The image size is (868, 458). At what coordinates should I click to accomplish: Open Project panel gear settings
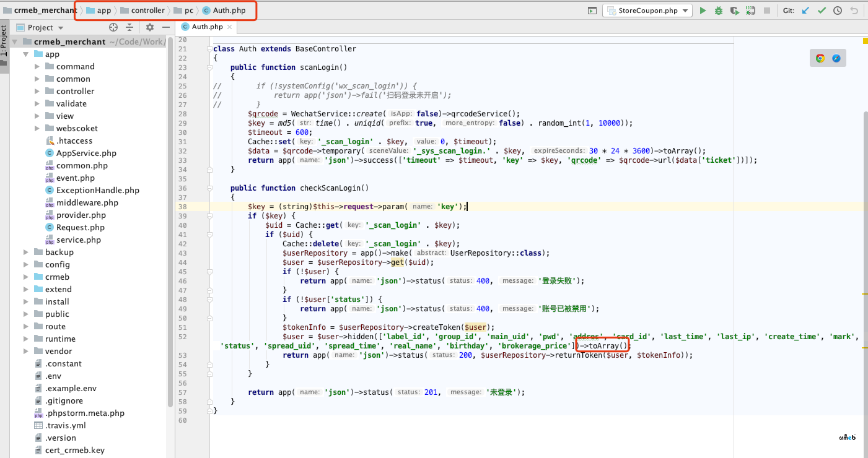point(149,27)
